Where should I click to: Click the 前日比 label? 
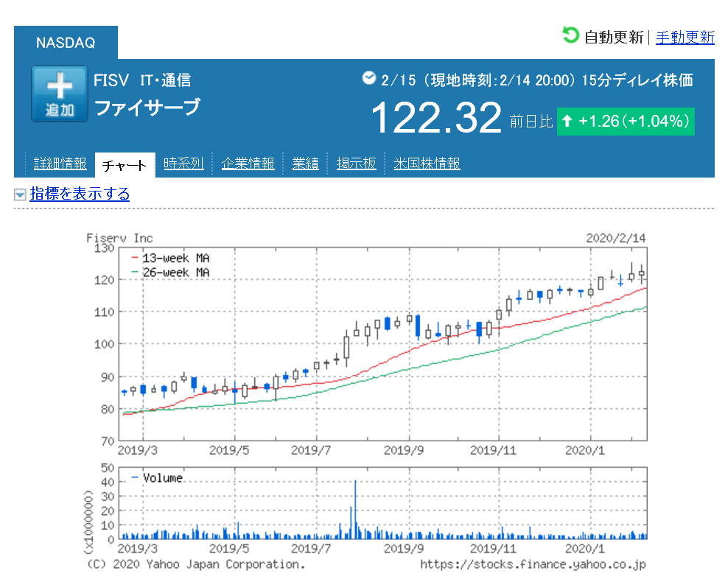[x=531, y=122]
